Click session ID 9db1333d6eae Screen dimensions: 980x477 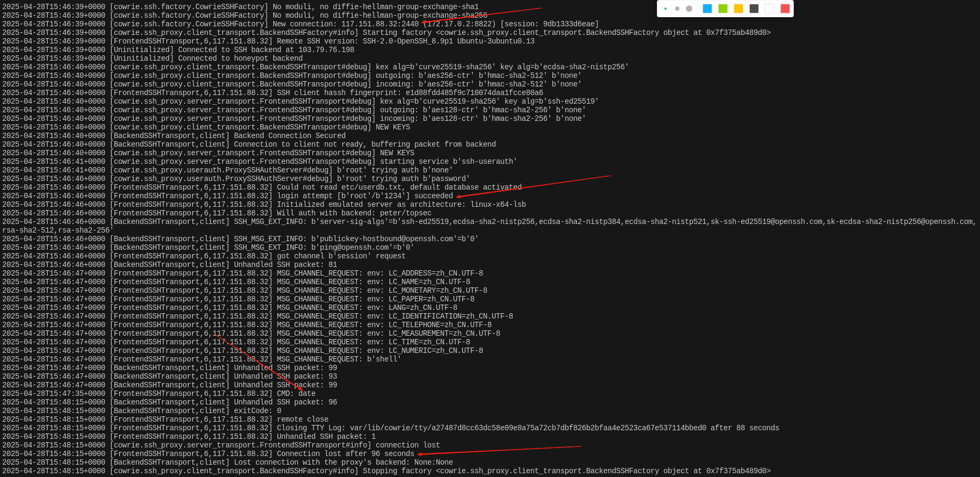(568, 24)
